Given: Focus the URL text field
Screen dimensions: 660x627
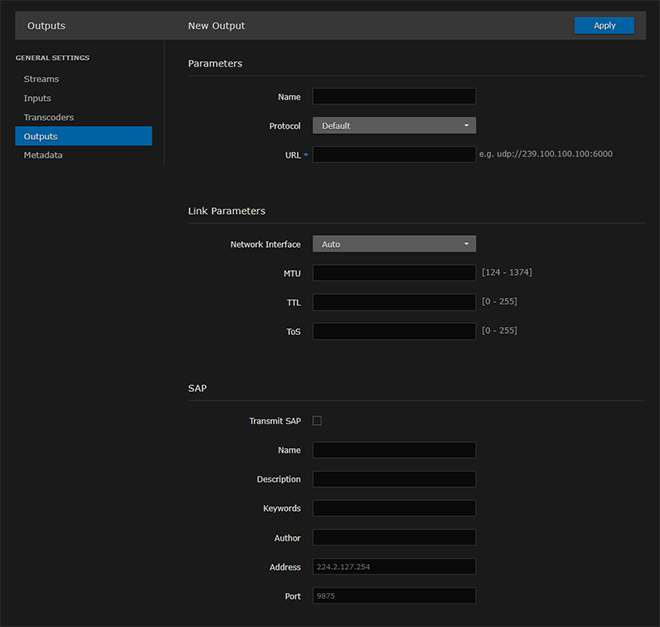Looking at the screenshot, I should point(394,155).
